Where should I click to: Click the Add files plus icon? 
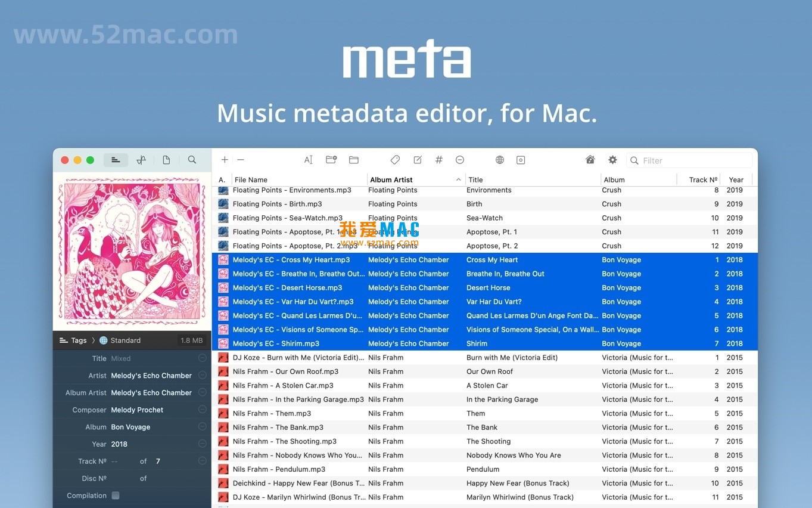(x=225, y=160)
